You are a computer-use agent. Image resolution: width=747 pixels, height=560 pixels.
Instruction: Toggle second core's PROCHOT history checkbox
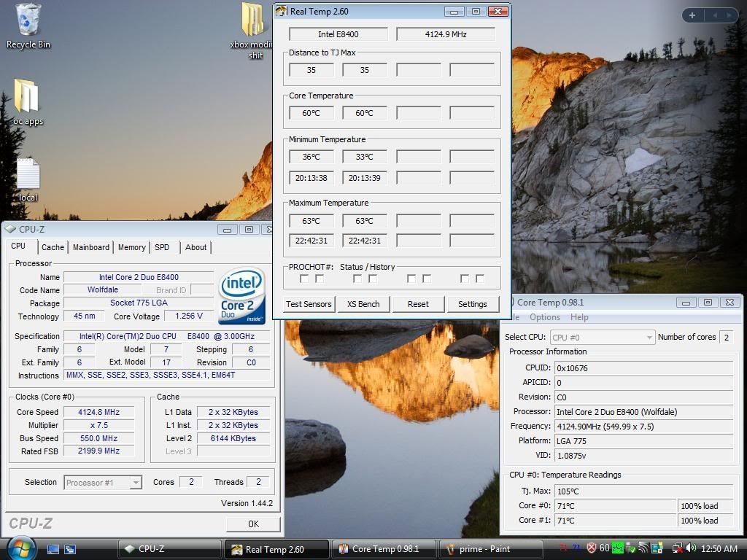373,279
